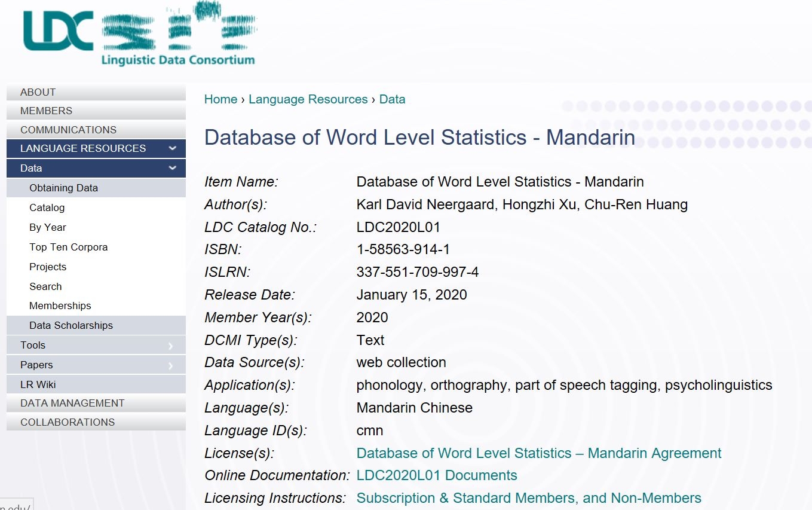View the Top Ten Corpora list
812x510 pixels.
68,247
